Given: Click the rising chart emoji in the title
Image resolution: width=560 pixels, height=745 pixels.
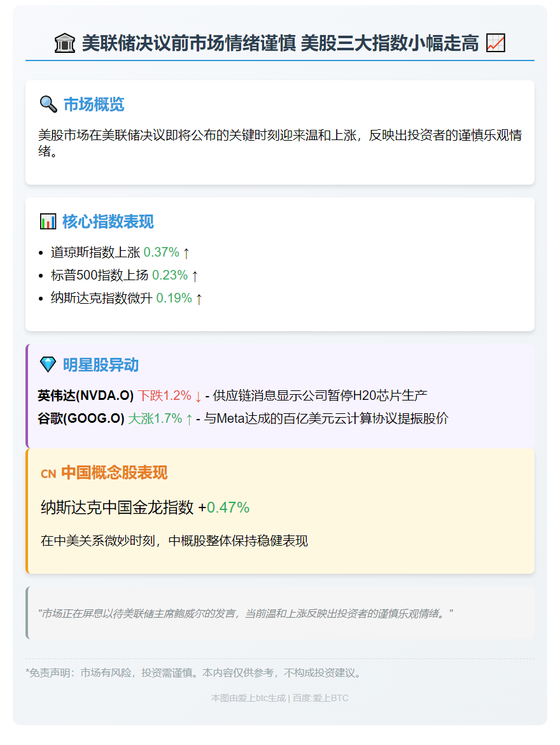Looking at the screenshot, I should (x=495, y=43).
